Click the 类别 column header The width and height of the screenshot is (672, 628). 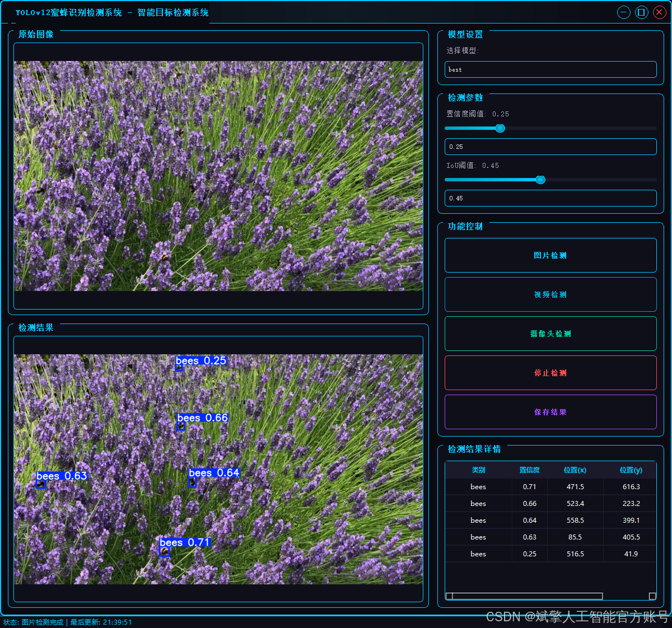click(x=478, y=470)
